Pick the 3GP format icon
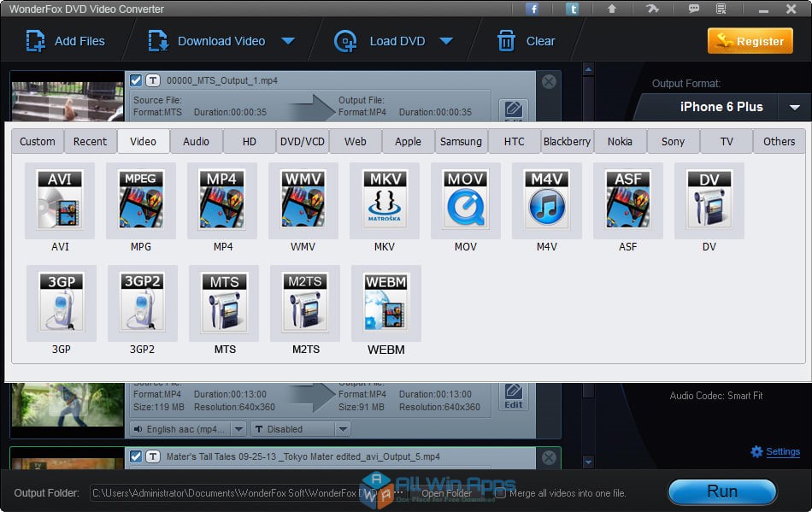This screenshot has width=812, height=512. [x=61, y=303]
